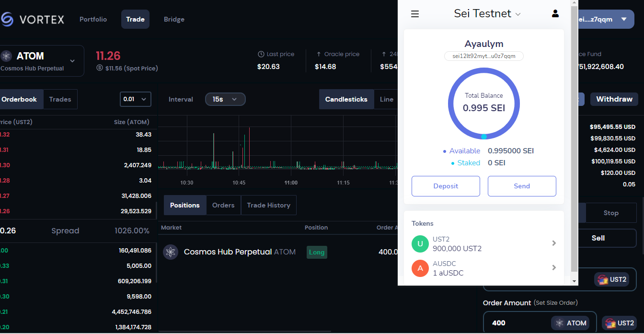Click the Order Amount input showing 400
The width and height of the screenshot is (644, 334).
(517, 323)
